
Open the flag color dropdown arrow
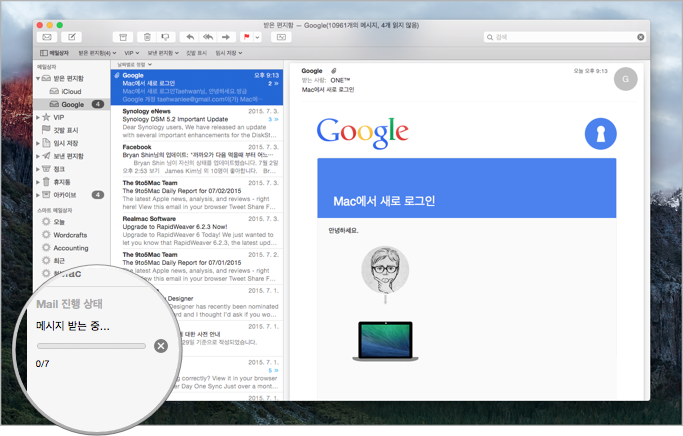pos(257,37)
